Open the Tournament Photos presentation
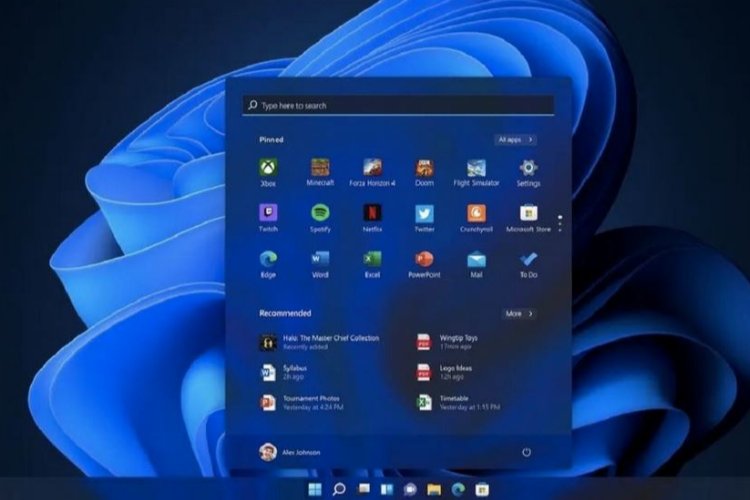The image size is (750, 500). click(x=301, y=402)
